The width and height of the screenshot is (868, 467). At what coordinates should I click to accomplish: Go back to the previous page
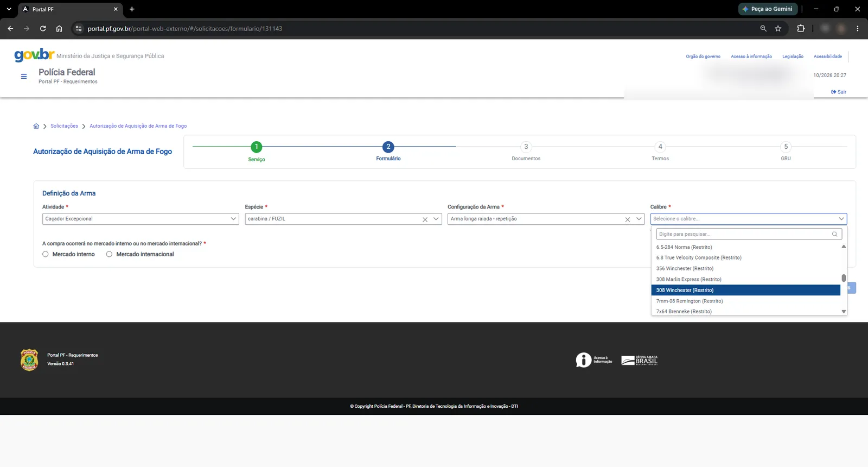coord(10,28)
